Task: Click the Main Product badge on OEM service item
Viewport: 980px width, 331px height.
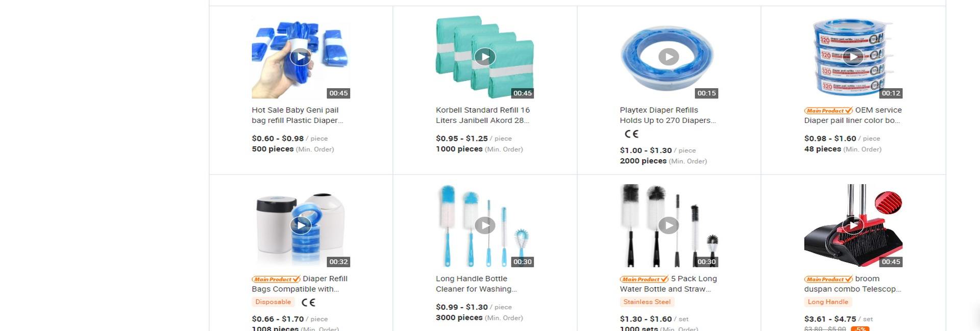Action: pos(828,111)
